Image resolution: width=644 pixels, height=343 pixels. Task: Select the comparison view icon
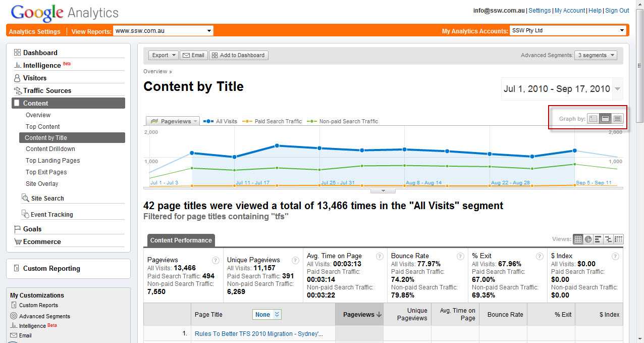pyautogui.click(x=608, y=239)
